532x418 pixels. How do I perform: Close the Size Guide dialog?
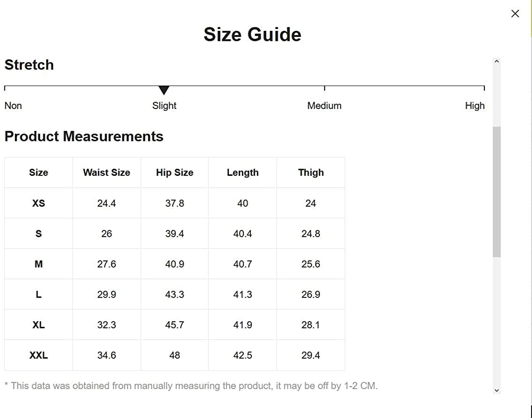point(515,14)
